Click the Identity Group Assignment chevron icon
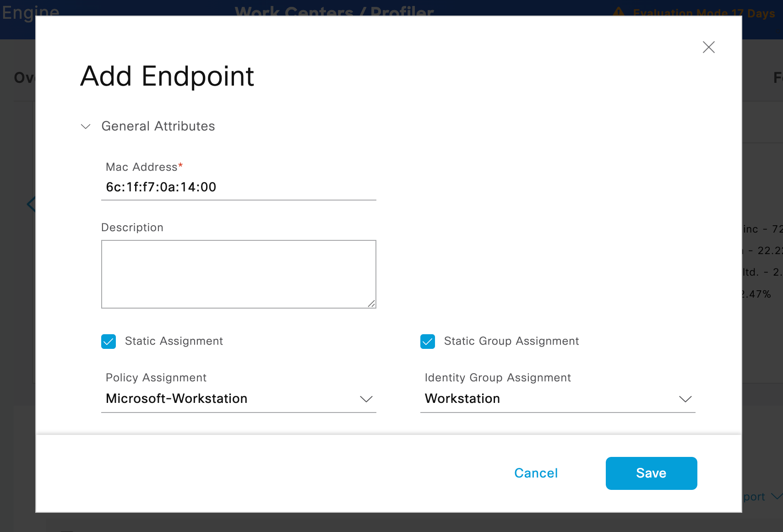 [685, 399]
